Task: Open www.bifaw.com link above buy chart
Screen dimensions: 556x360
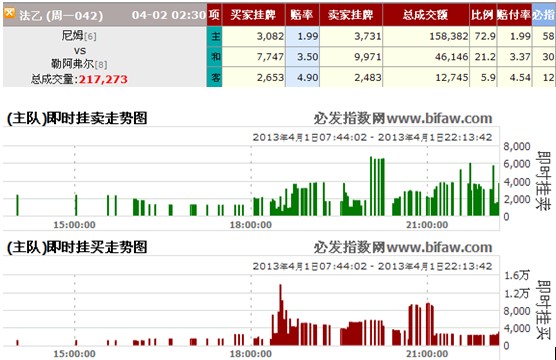Action: point(439,247)
